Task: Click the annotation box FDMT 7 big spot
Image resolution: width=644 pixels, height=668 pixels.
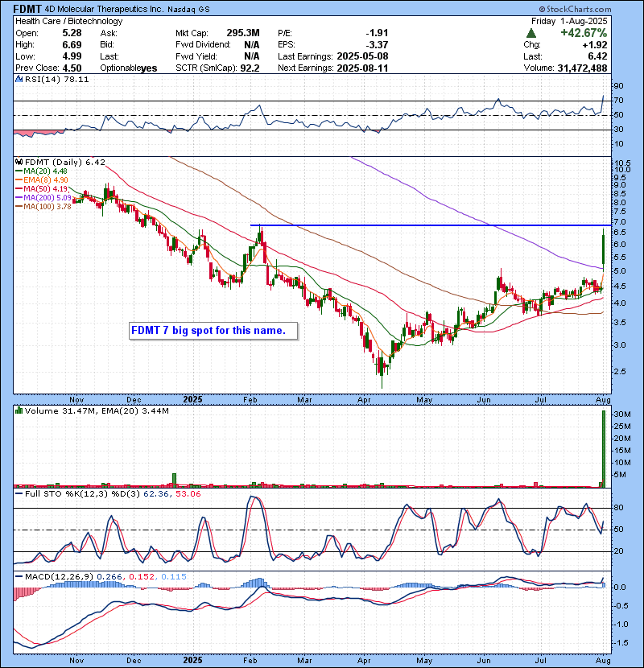Action: 213,331
